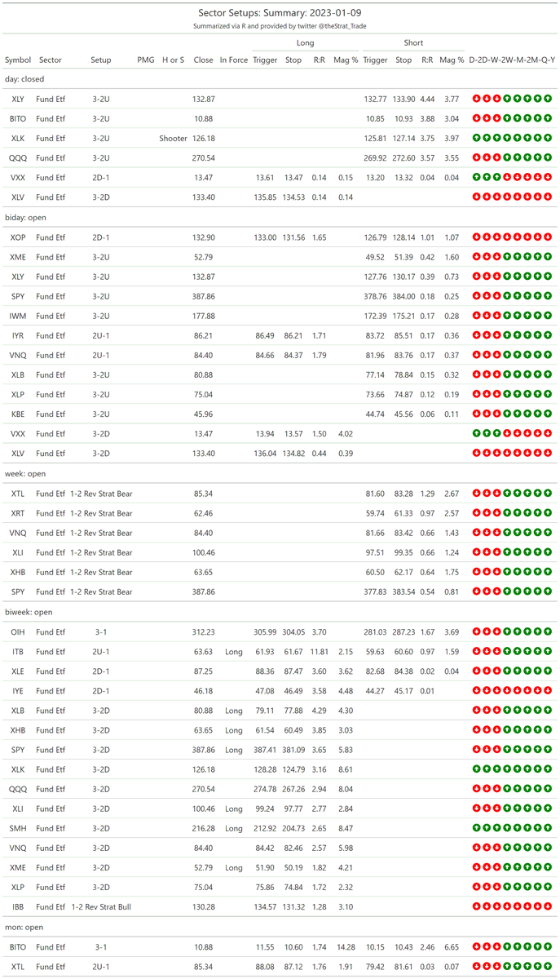The width and height of the screenshot is (560, 979).
Task: Click the 'KBE' symbol cell
Action: (x=18, y=414)
